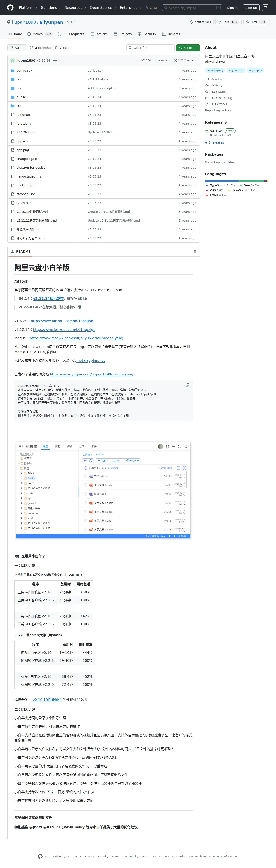Open README outline menu icon
This screenshot has height=868, width=276.
pyautogui.click(x=194, y=252)
